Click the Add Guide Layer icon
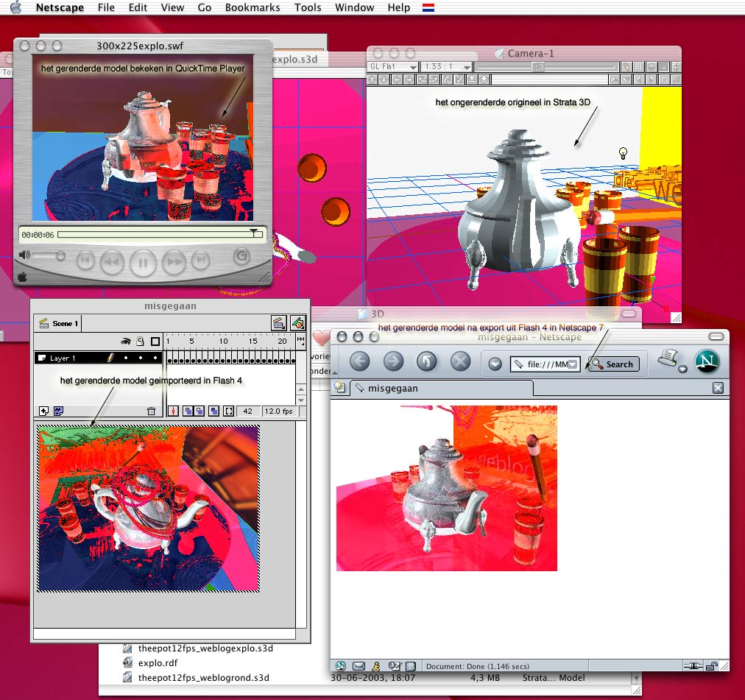The image size is (745, 700). point(58,411)
